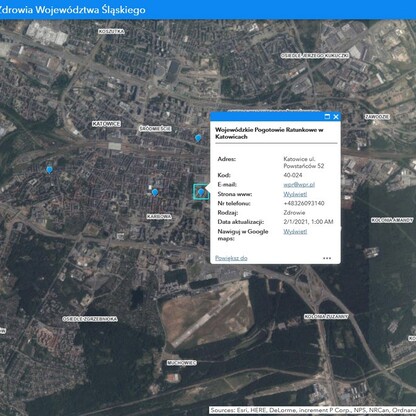Image resolution: width=416 pixels, height=416 pixels.
Task: Open the wpr@wpr.pl email link
Action: coord(299,184)
